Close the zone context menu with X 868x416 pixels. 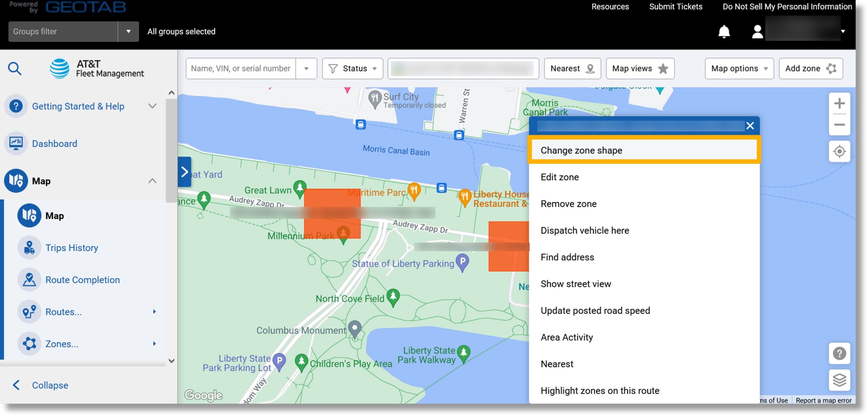tap(750, 126)
